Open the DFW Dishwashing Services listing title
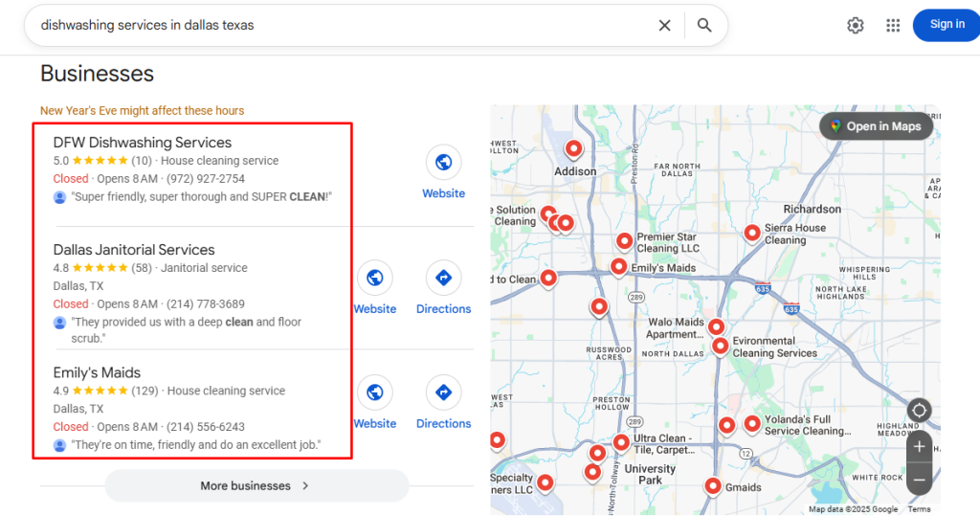 pyautogui.click(x=143, y=143)
